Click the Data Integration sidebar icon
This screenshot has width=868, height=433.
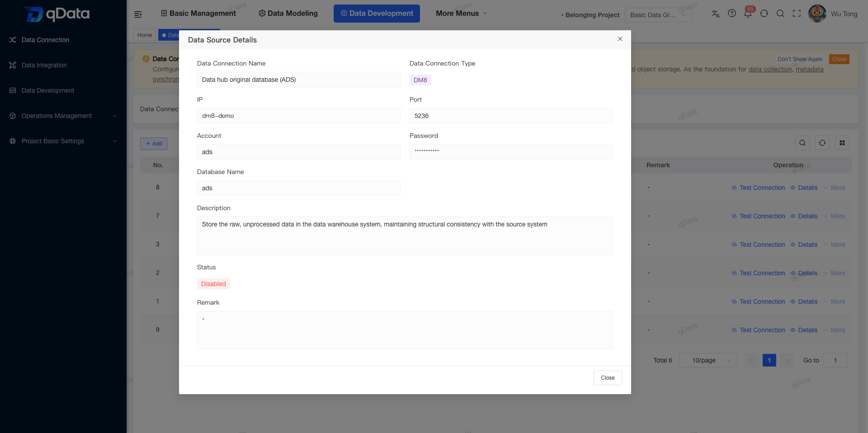[x=13, y=65]
